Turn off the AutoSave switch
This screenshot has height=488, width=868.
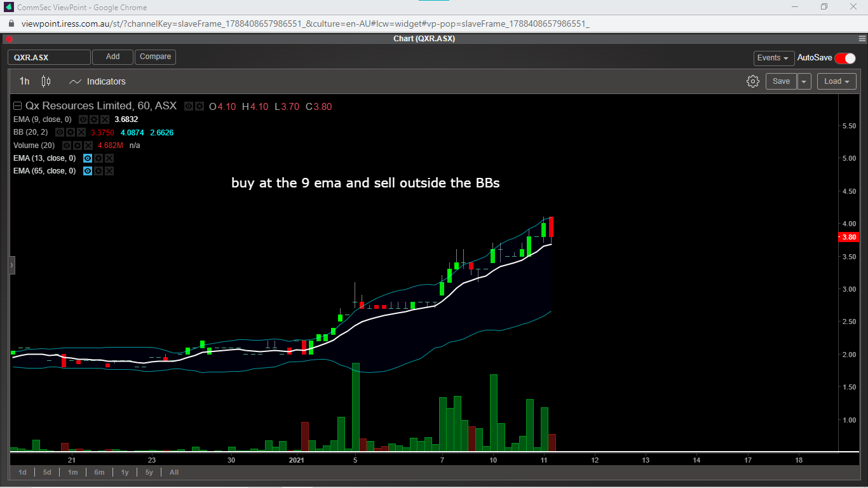coord(845,58)
